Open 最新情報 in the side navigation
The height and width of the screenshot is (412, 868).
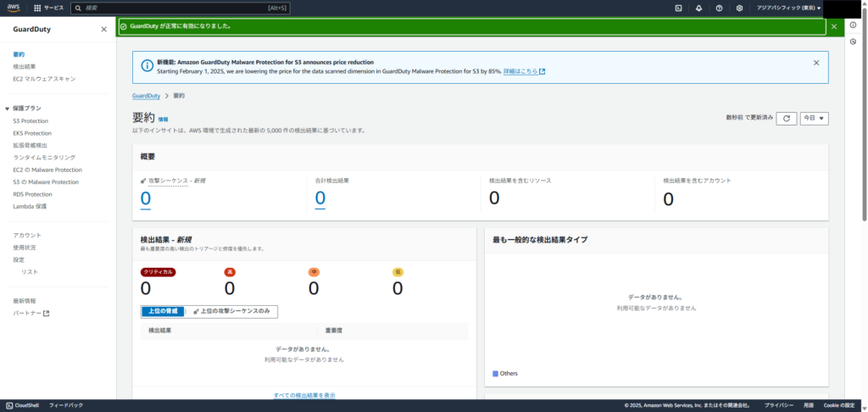coord(25,301)
